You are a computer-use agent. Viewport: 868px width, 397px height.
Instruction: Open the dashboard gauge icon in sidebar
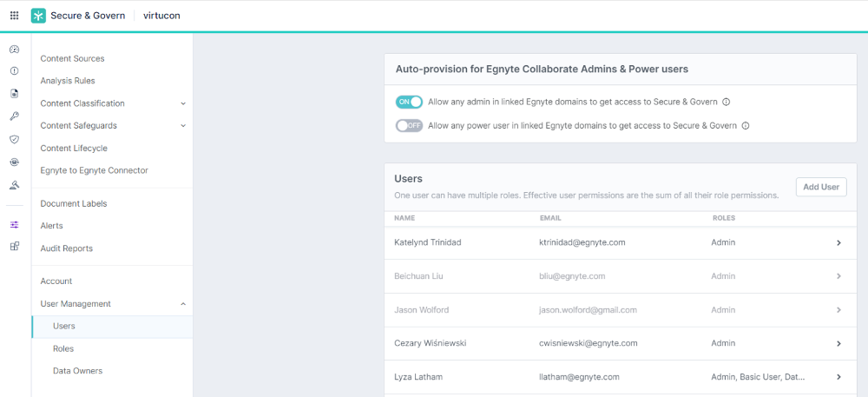pos(15,50)
